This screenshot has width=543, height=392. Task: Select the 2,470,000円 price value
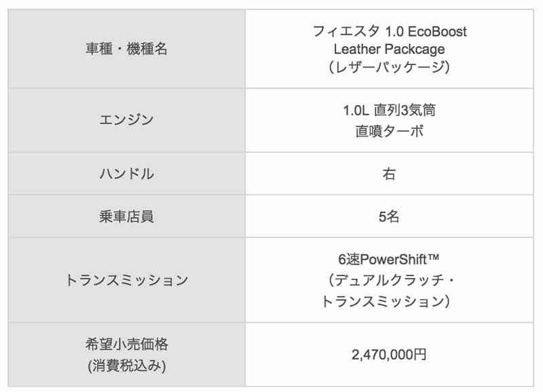click(389, 355)
